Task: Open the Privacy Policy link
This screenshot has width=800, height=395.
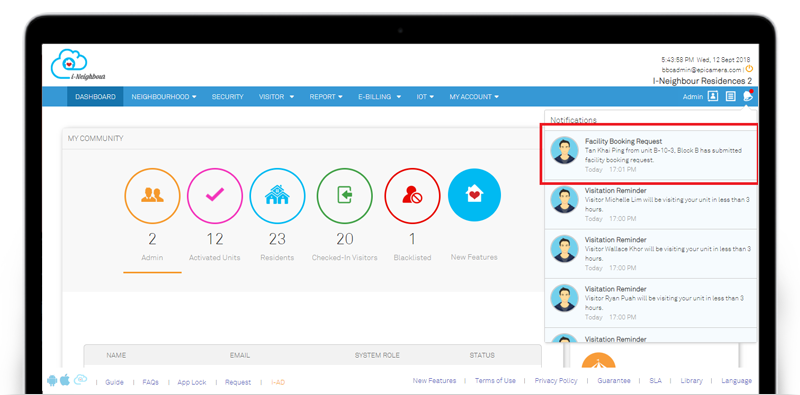Action: [x=556, y=381]
